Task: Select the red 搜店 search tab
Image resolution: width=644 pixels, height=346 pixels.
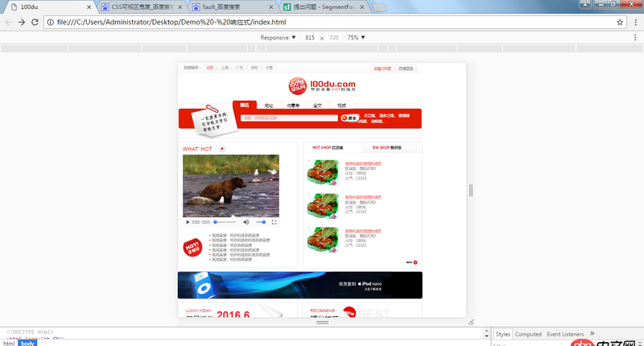Action: point(245,105)
